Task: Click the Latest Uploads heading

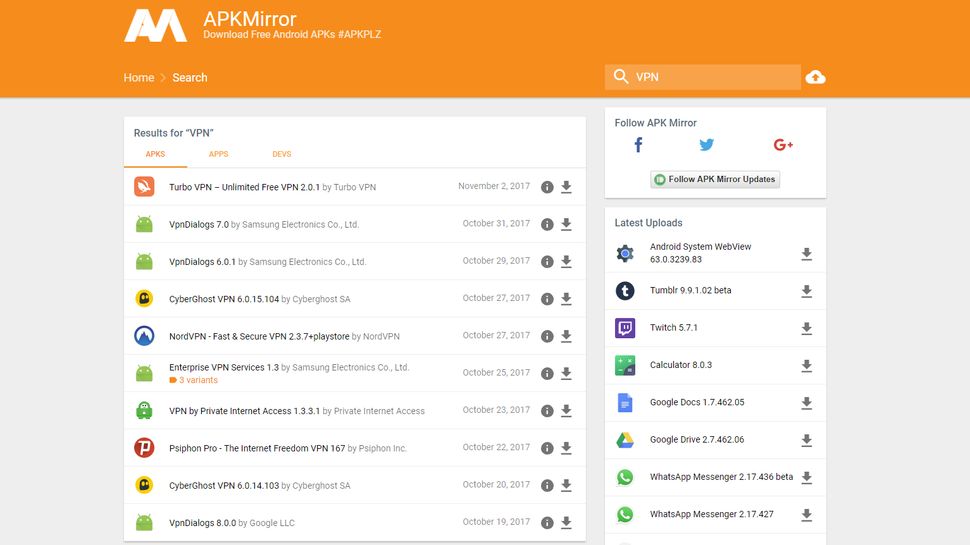Action: pos(648,223)
